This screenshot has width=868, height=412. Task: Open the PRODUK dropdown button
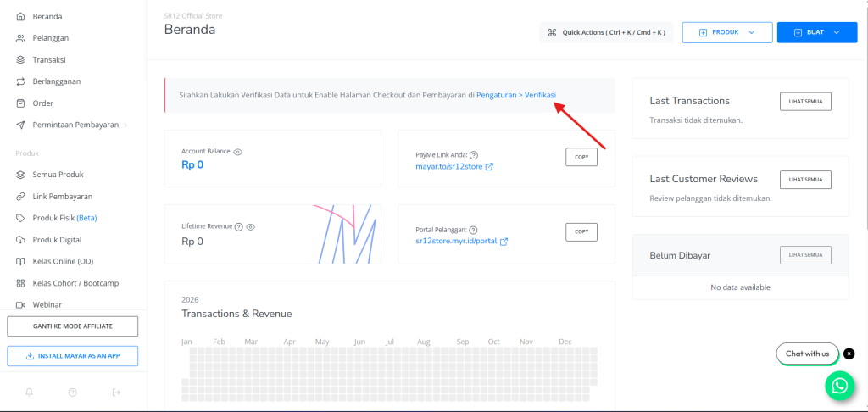click(x=726, y=32)
